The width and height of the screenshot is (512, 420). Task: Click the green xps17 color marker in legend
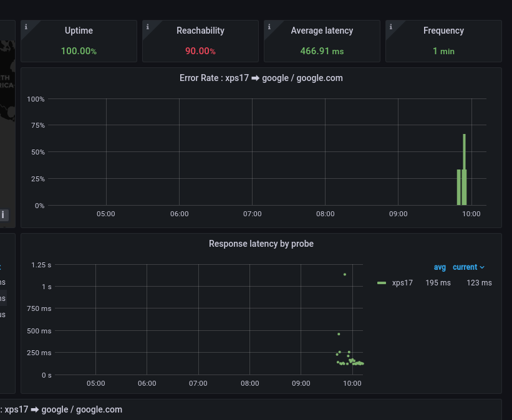(x=381, y=282)
